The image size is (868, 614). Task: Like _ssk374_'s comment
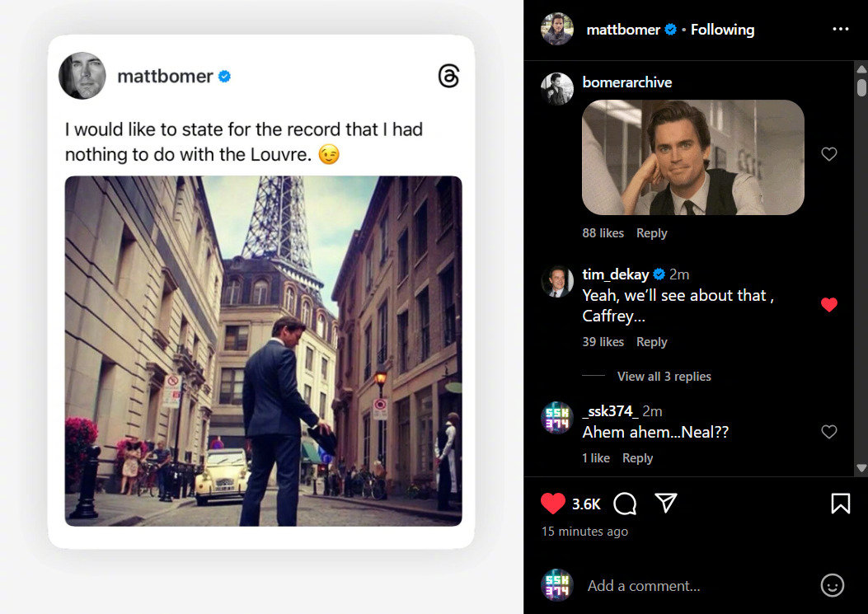tap(829, 432)
